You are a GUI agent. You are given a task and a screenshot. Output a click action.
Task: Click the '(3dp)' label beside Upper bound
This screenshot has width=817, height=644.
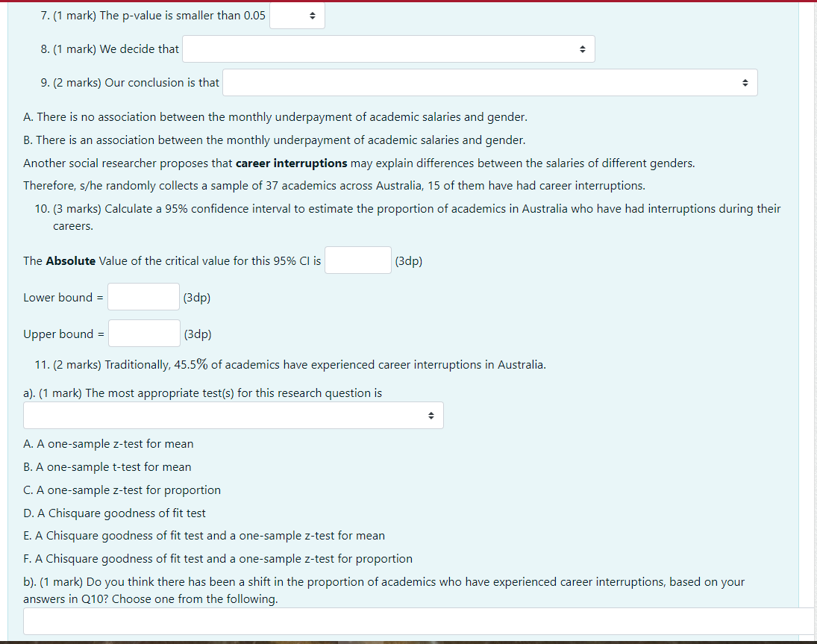point(198,334)
